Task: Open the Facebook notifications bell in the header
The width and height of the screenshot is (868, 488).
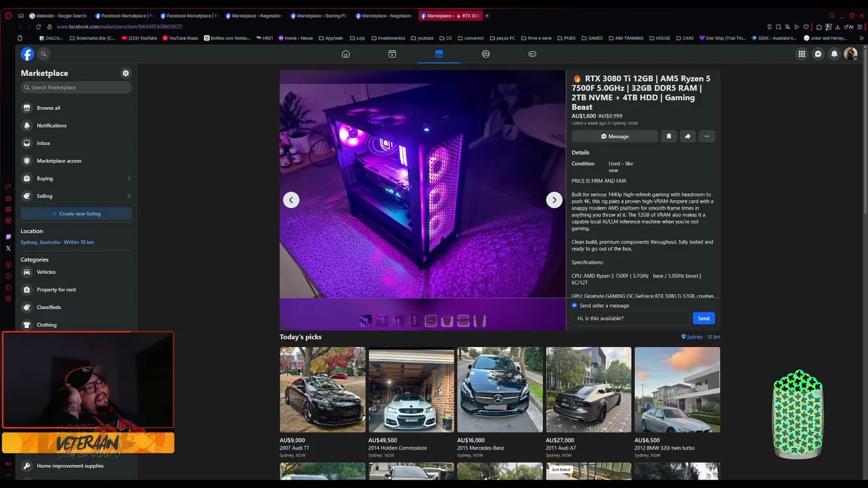Action: pyautogui.click(x=835, y=54)
